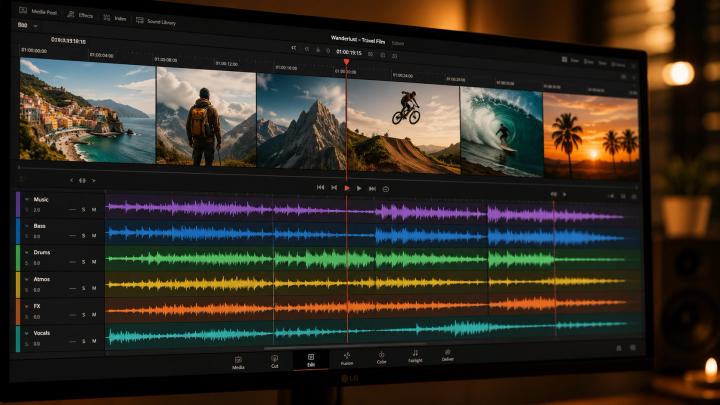Toggle loop playback icon

tap(386, 189)
